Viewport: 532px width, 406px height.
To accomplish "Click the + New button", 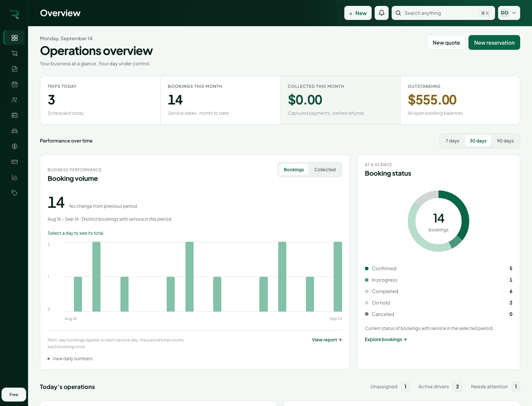I will [x=358, y=13].
